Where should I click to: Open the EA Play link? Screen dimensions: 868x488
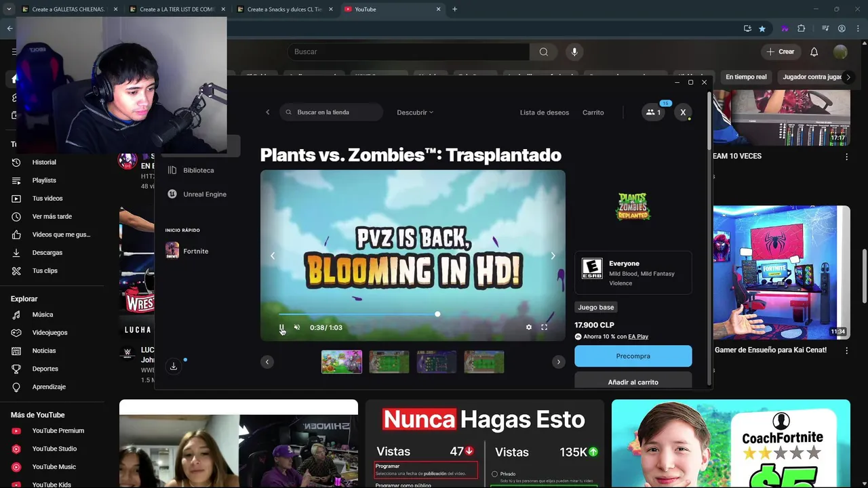(638, 336)
